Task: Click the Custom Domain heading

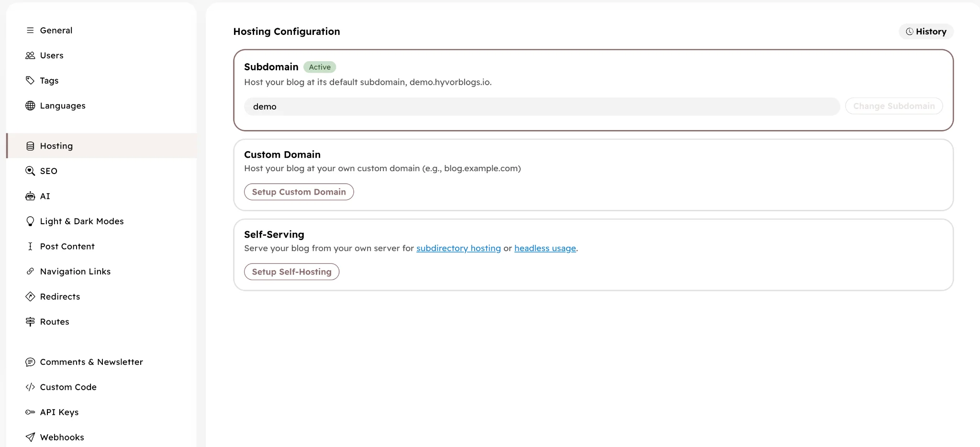Action: 282,154
